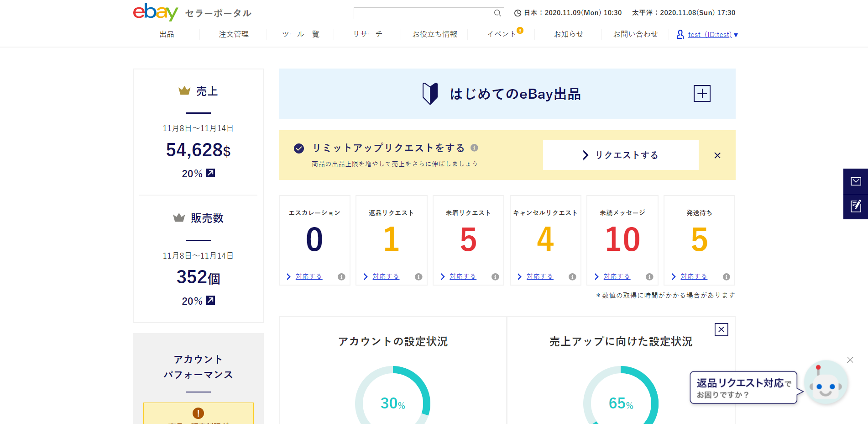This screenshot has width=868, height=424.
Task: Click the info icon in エスカレーション card
Action: coord(341,277)
